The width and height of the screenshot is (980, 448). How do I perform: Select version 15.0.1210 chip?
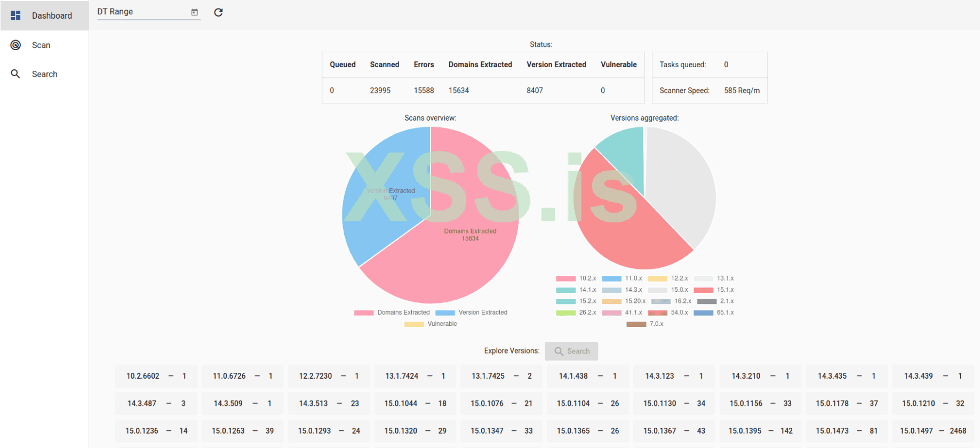pos(933,403)
